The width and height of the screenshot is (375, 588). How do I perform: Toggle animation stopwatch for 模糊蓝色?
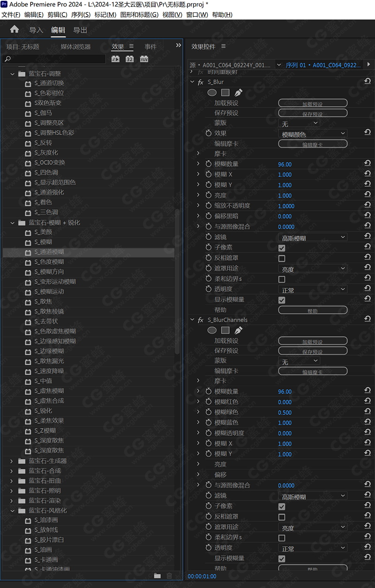(209, 422)
